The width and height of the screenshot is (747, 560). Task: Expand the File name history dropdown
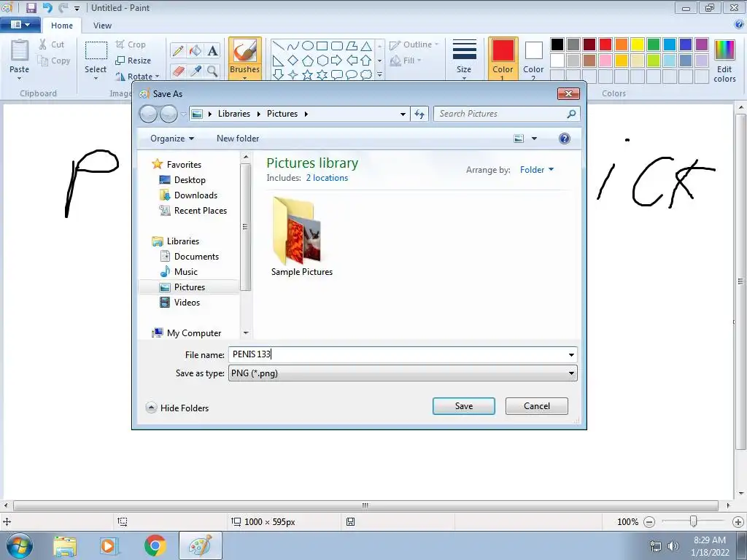[x=571, y=355]
